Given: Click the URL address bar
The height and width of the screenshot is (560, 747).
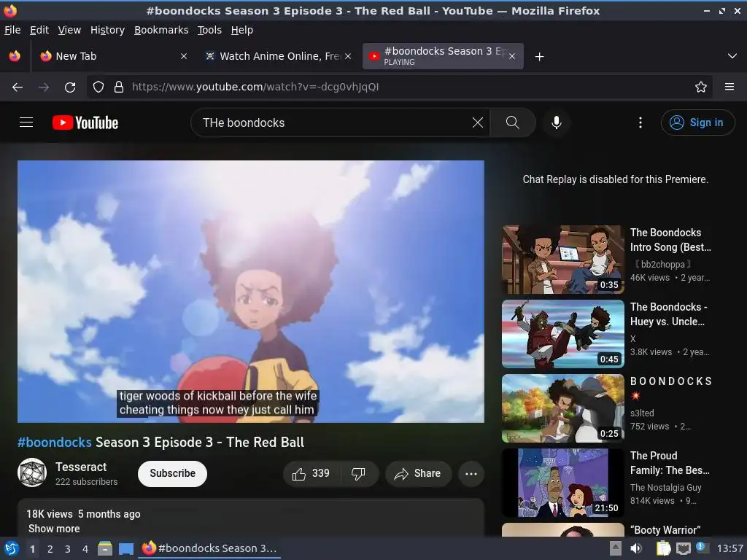Looking at the screenshot, I should coord(400,87).
